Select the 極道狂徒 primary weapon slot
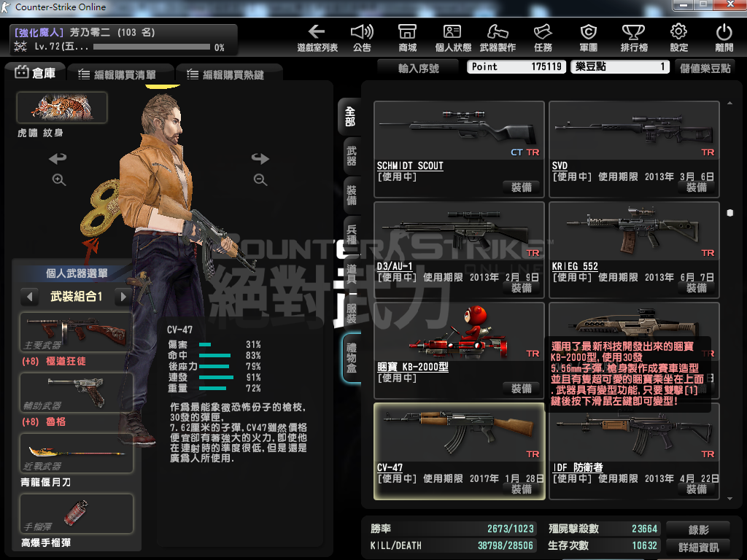This screenshot has width=747, height=560. [x=76, y=332]
